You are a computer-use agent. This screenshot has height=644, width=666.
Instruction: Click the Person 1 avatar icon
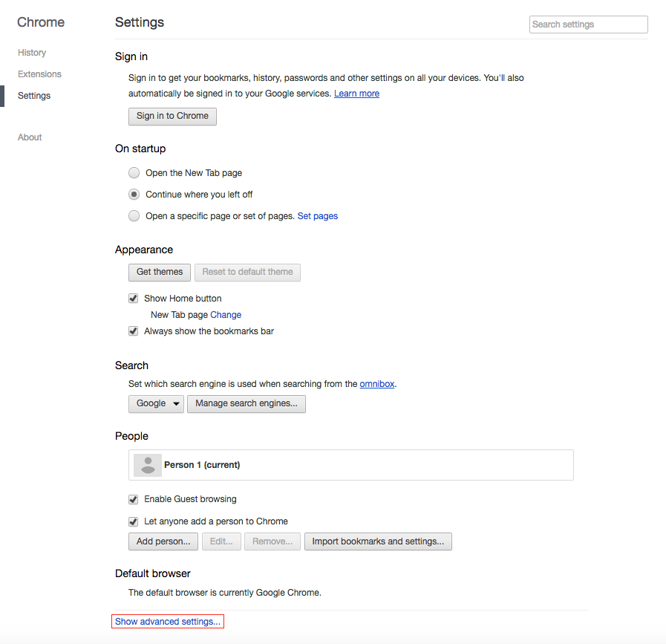pos(148,465)
